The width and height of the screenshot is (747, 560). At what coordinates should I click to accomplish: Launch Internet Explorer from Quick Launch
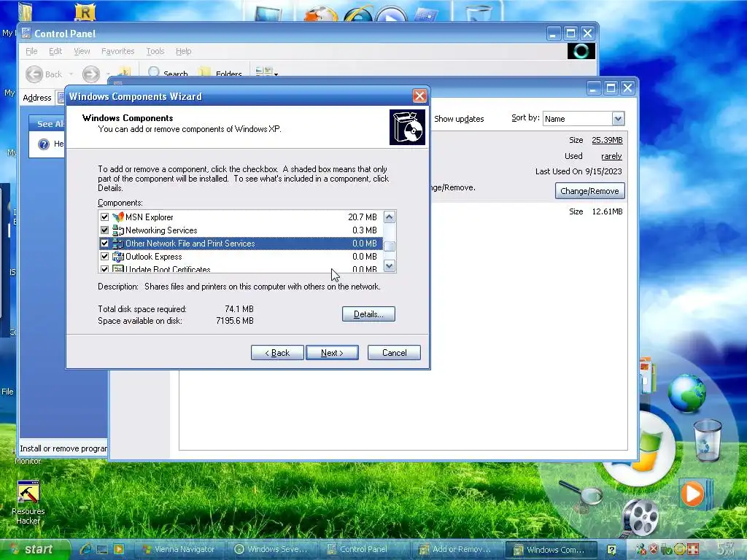[86, 550]
